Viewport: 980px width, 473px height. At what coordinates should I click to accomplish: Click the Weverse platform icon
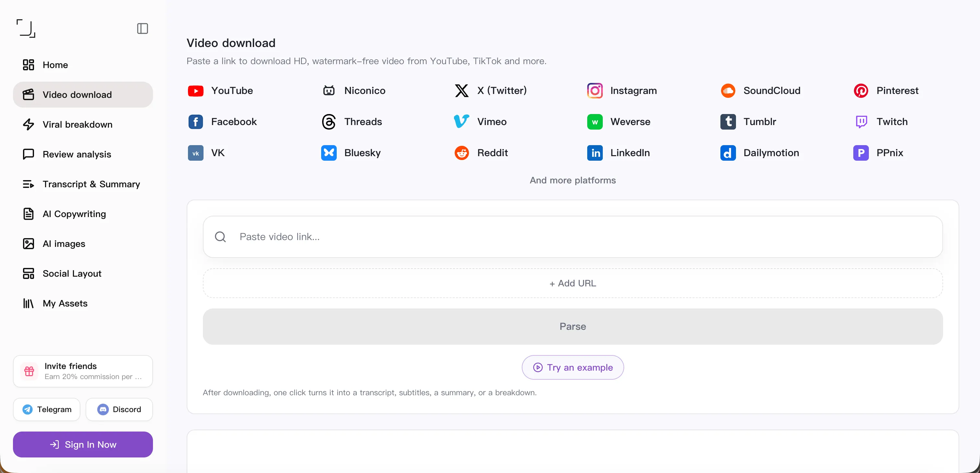pyautogui.click(x=595, y=122)
